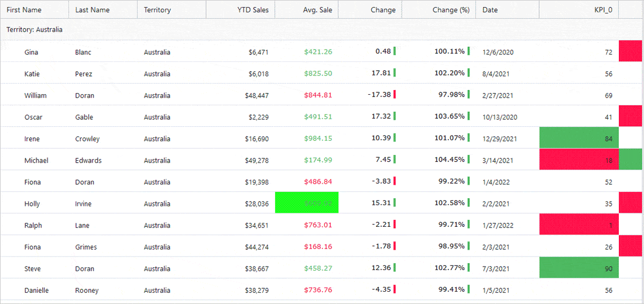
Task: Sort by the First Name column header
Action: click(24, 10)
